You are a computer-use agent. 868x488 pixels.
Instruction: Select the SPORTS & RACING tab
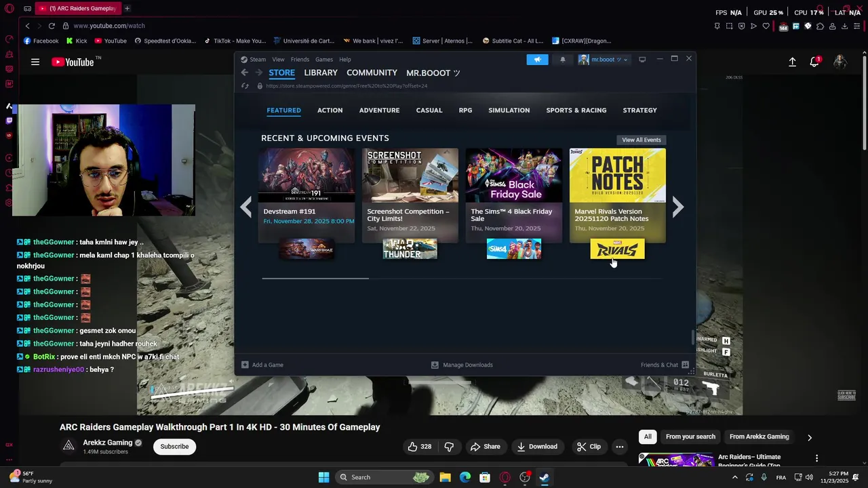[x=576, y=110]
